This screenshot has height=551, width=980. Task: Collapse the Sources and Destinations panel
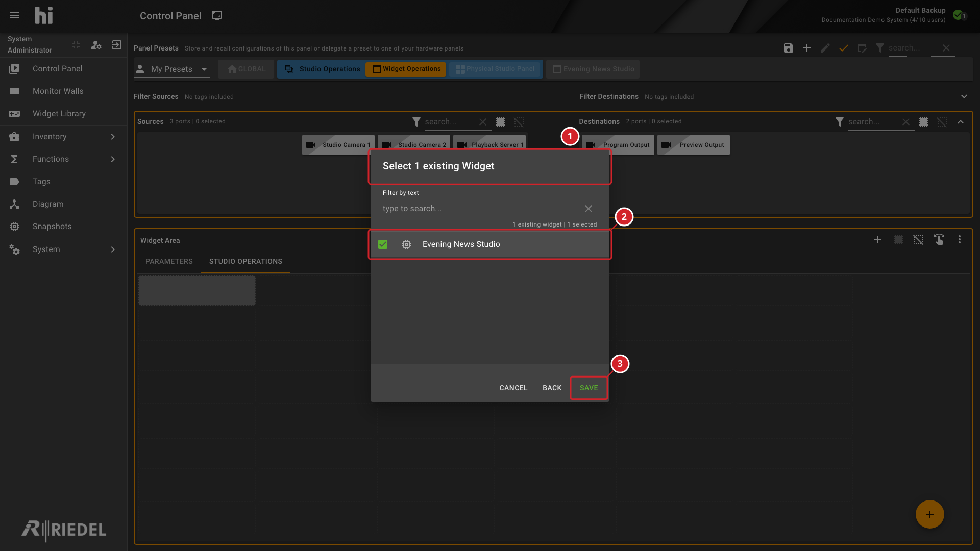[961, 122]
